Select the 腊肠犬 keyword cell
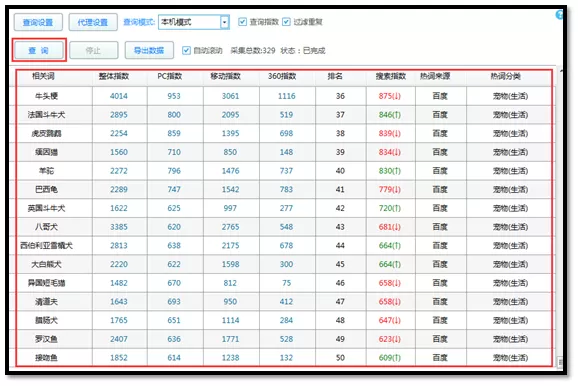The height and width of the screenshot is (386, 578). click(46, 320)
